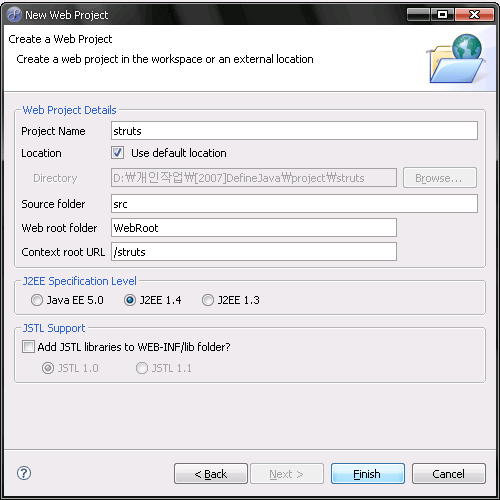Choose the JSTL 1.1 radio option
Viewport: 500px width, 500px height.
[142, 368]
